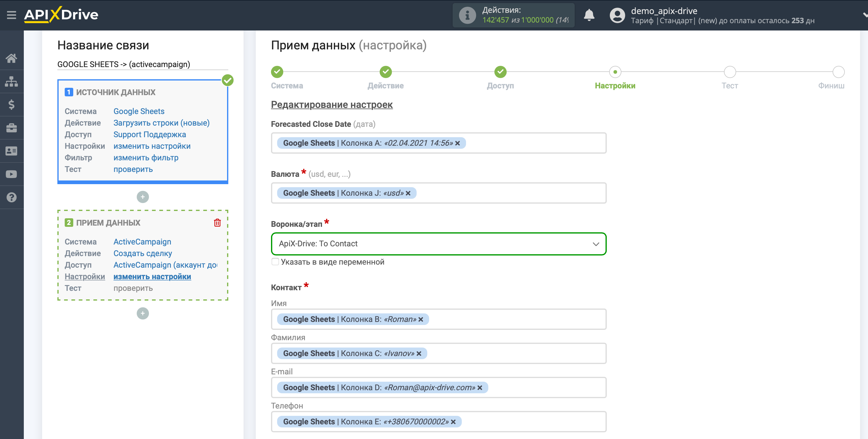Click receiver 'изменить настройки' bold link

pyautogui.click(x=152, y=277)
